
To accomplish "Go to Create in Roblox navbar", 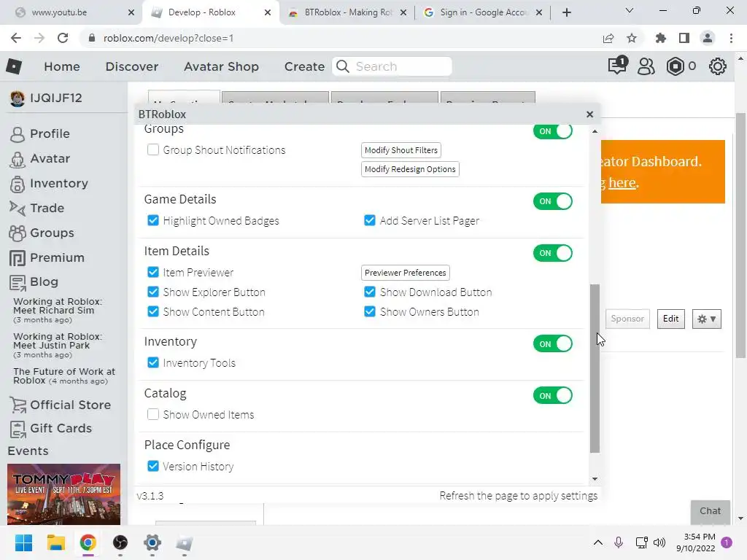I will tap(304, 66).
